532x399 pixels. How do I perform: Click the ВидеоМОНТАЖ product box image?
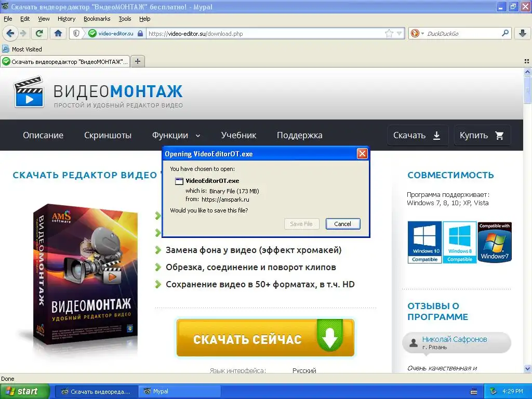tap(85, 274)
